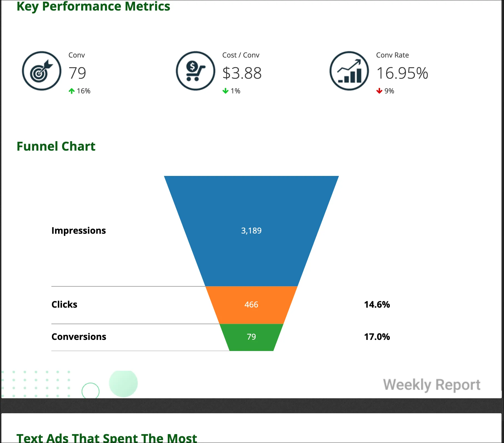Click the Impressions funnel label
This screenshot has height=443, width=504.
[79, 231]
